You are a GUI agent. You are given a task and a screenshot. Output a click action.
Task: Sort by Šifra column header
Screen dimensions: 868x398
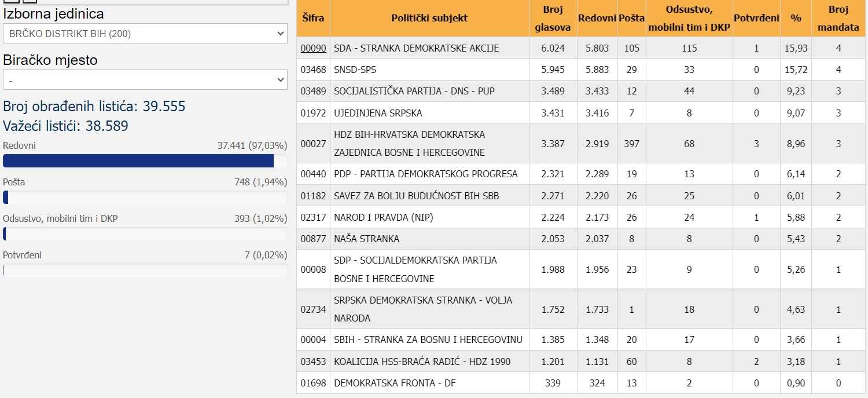[x=313, y=18]
